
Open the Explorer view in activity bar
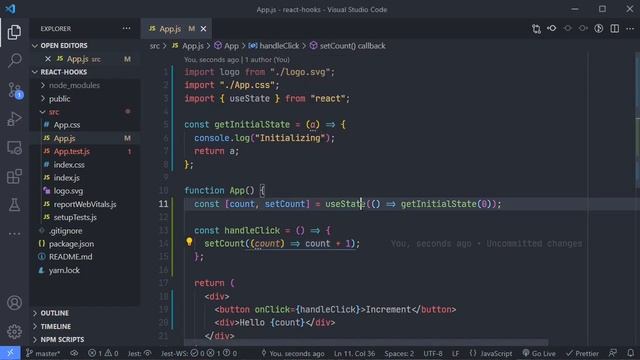point(14,32)
